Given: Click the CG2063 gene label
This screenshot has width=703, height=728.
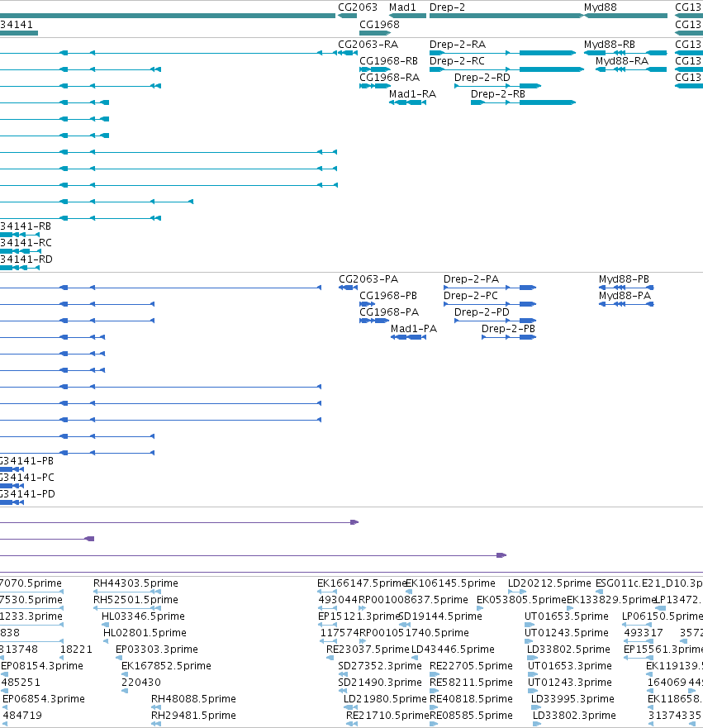Looking at the screenshot, I should click(x=358, y=7).
